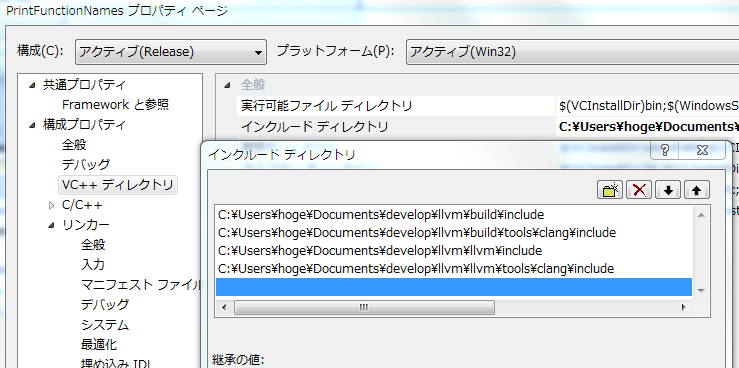Click the help question mark button
Image resolution: width=739 pixels, height=368 pixels.
click(665, 150)
